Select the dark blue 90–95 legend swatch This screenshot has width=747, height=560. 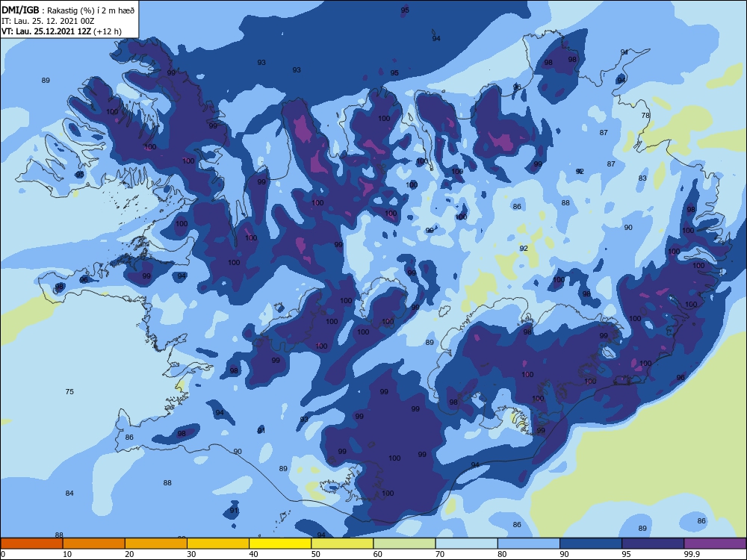click(591, 544)
